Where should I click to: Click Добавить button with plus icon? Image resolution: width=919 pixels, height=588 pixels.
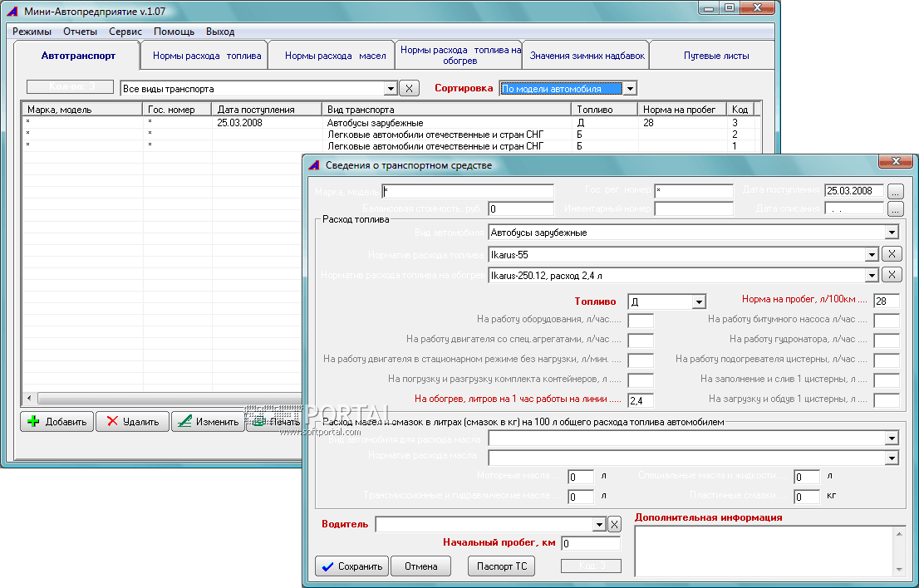(x=57, y=422)
